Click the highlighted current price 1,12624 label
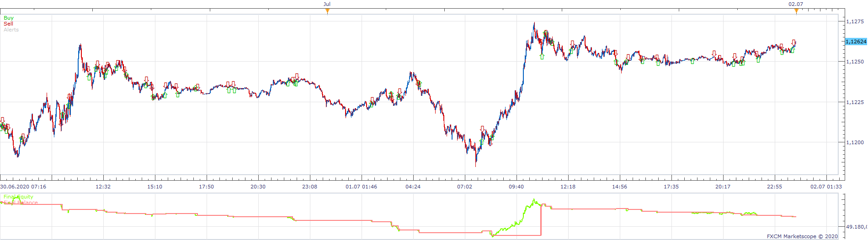 coord(856,42)
